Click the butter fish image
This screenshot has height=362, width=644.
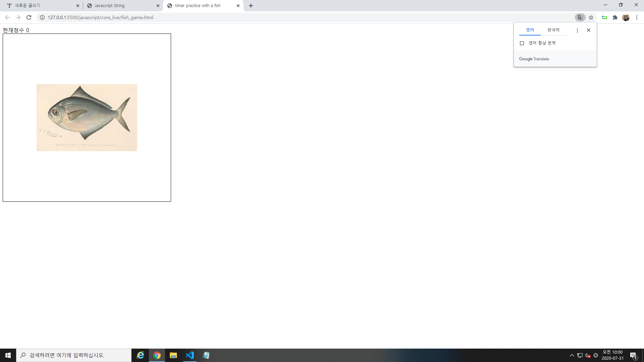click(87, 117)
